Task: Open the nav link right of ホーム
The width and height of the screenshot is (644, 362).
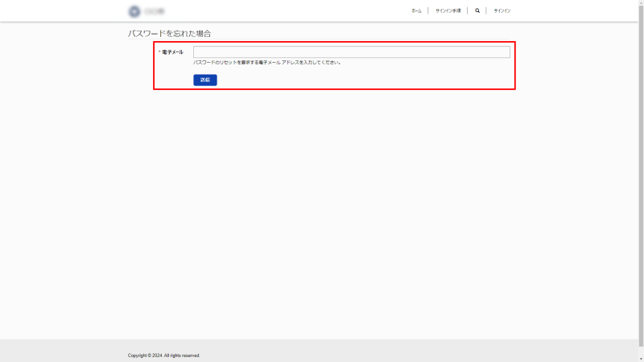Action: tap(448, 11)
